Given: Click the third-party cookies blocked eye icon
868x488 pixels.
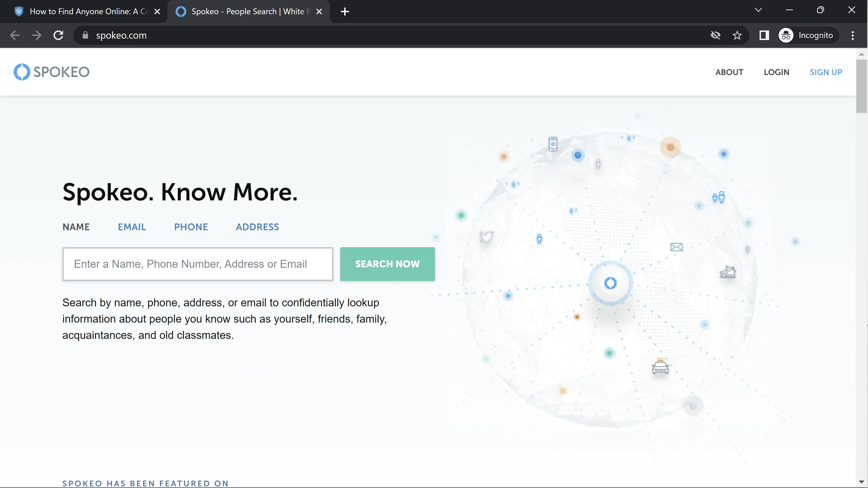Looking at the screenshot, I should tap(715, 35).
